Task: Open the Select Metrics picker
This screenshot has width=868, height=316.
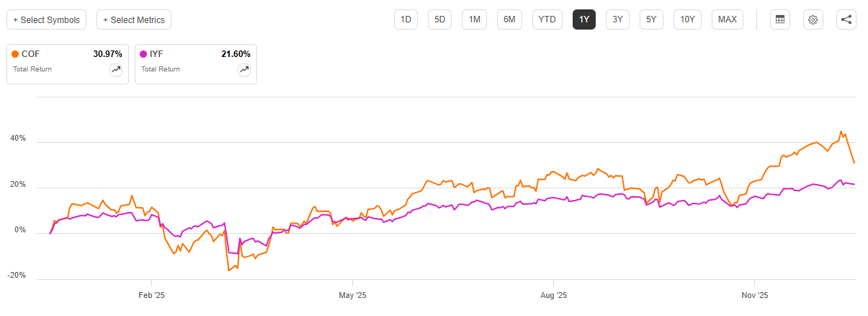Action: [133, 19]
